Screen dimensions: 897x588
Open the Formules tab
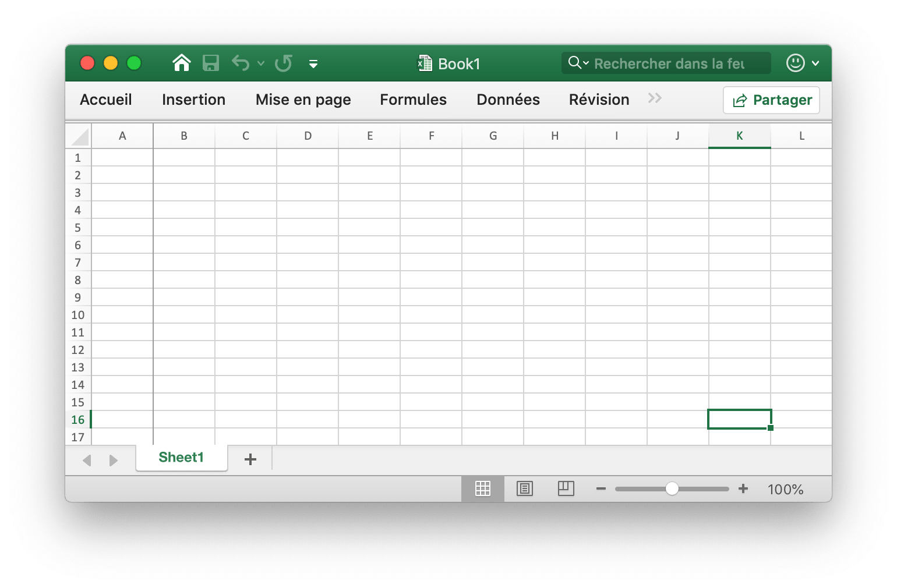click(x=413, y=100)
